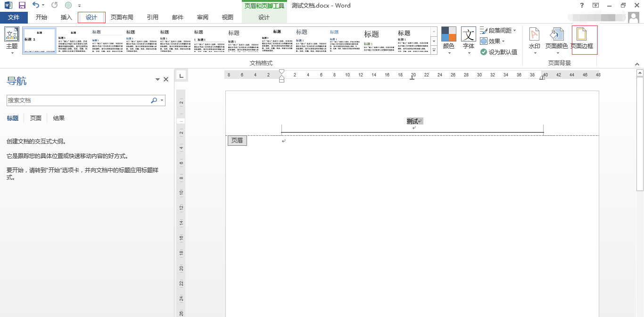The width and height of the screenshot is (644, 317).
Task: Click the search magnifier in the navigation pane
Action: [154, 100]
